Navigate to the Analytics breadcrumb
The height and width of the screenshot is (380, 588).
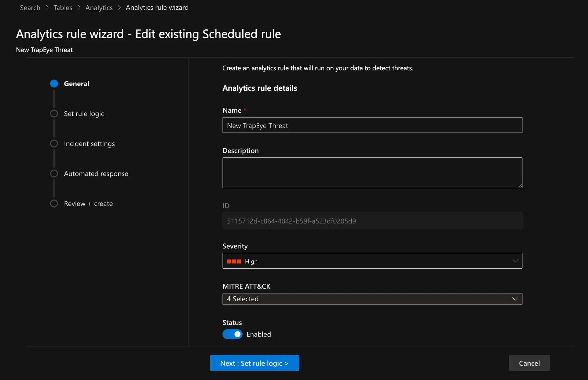pyautogui.click(x=99, y=8)
